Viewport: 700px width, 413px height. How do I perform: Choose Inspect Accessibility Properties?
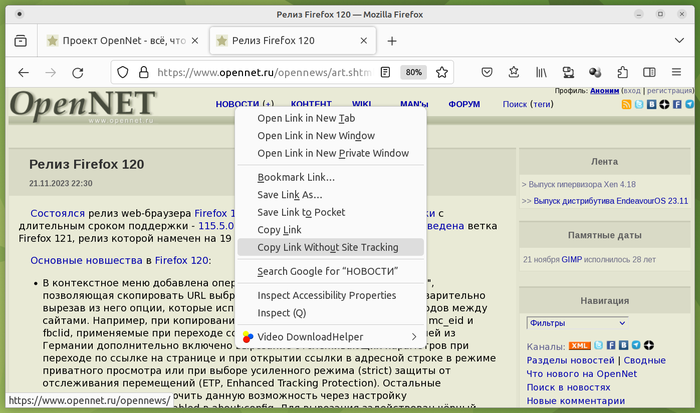[330, 295]
